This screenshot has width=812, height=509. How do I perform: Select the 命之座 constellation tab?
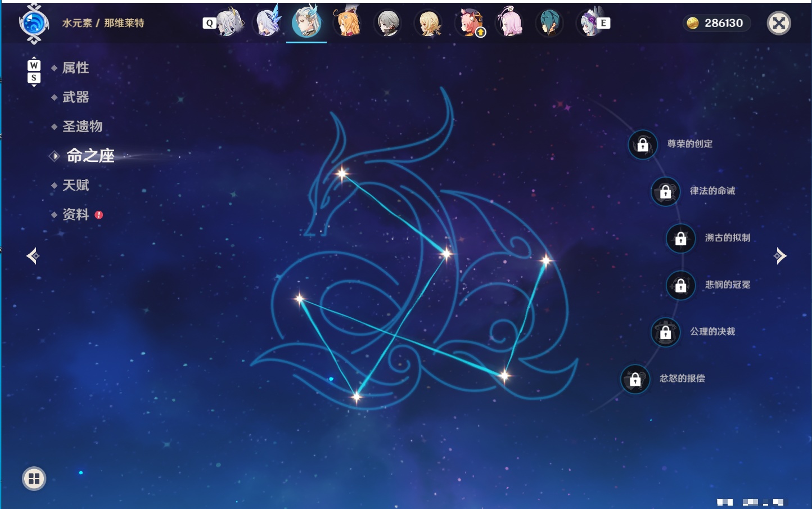90,156
